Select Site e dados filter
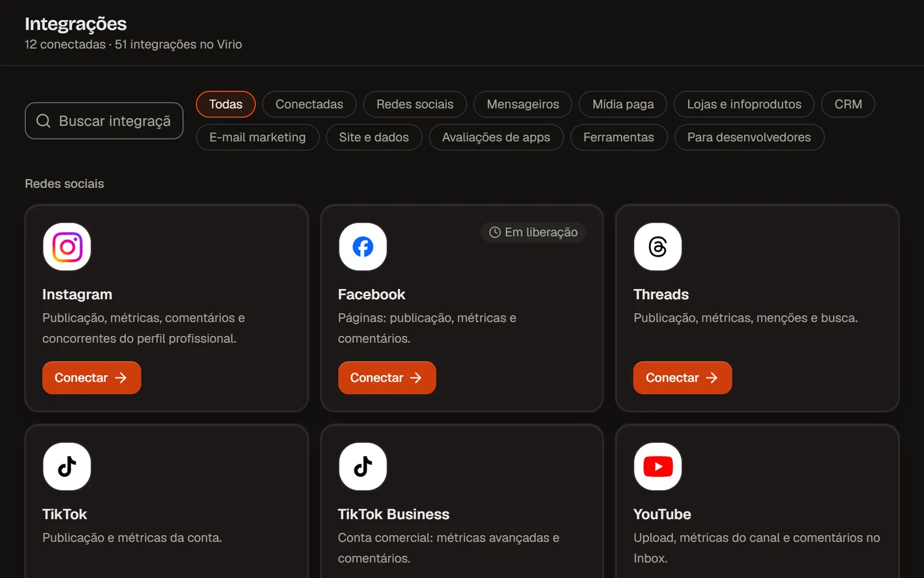The image size is (924, 578). (x=374, y=138)
